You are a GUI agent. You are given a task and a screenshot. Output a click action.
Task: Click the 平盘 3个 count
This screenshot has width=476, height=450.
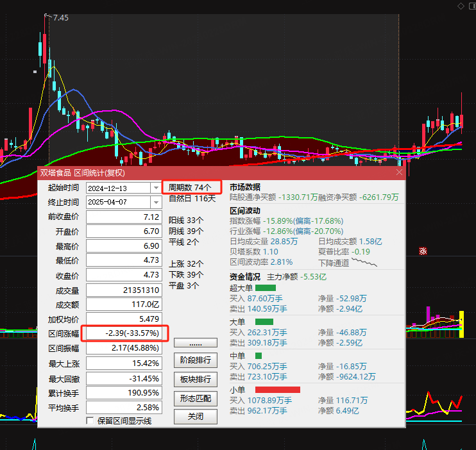[x=184, y=285]
